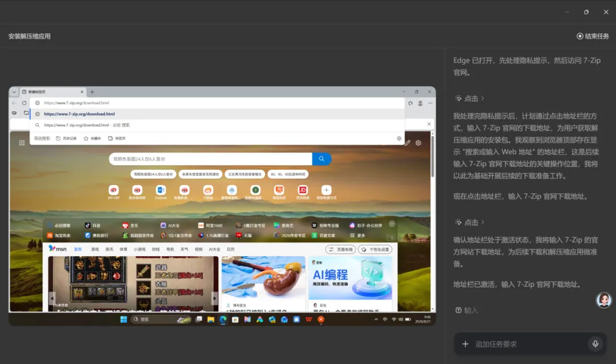Click the Edge refresh button
The image size is (616, 364).
pyautogui.click(x=24, y=103)
